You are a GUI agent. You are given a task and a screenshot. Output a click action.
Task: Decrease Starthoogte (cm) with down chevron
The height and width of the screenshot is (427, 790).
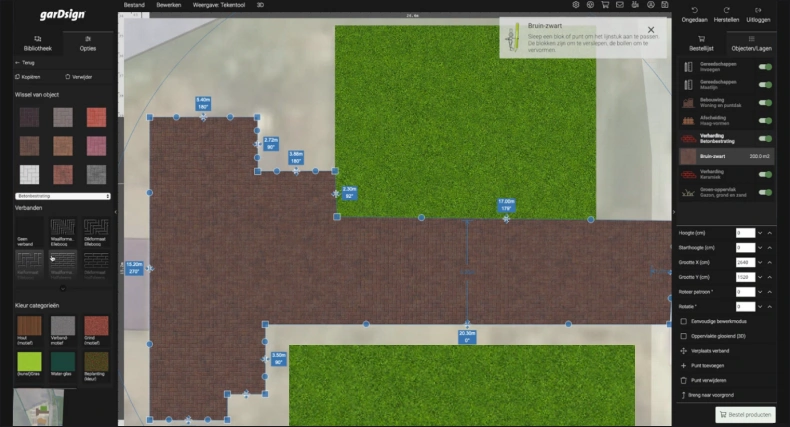pyautogui.click(x=760, y=248)
